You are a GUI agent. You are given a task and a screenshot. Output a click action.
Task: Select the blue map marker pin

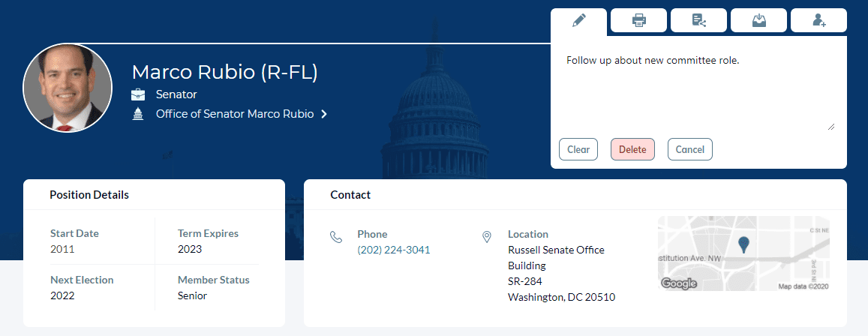click(x=744, y=244)
